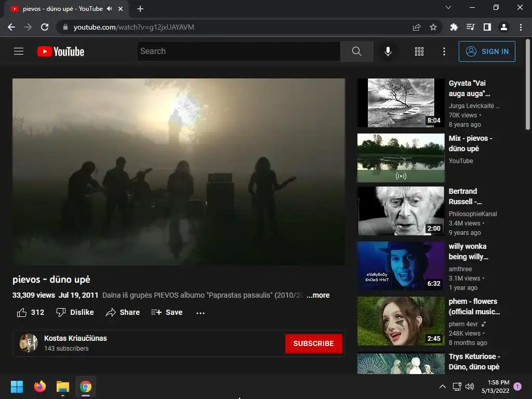
Task: Expand description with ...more
Action: [x=318, y=295]
